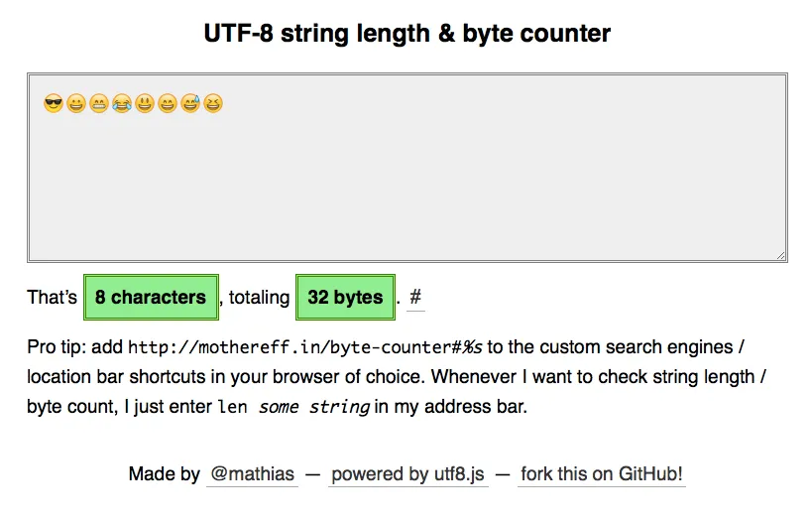This screenshot has height=522, width=812.
Task: Click the green "32 bytes" box
Action: (345, 297)
